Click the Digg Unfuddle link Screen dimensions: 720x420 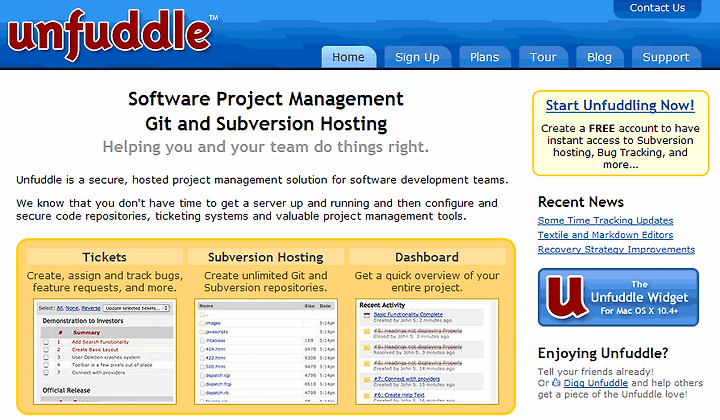coord(596,383)
